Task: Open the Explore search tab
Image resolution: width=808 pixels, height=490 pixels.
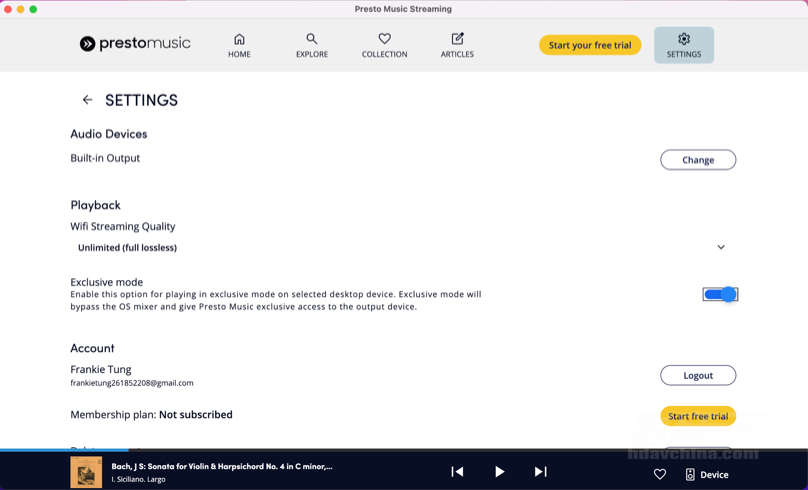Action: [x=312, y=45]
